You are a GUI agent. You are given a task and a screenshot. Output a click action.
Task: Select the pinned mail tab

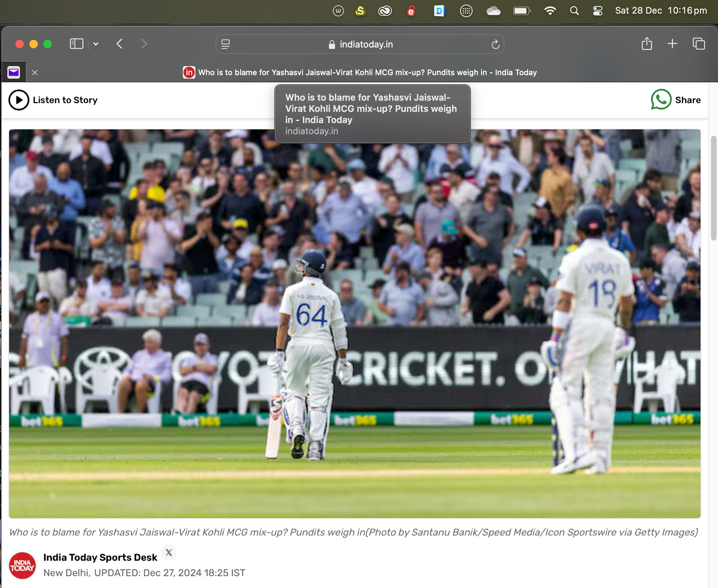(14, 72)
